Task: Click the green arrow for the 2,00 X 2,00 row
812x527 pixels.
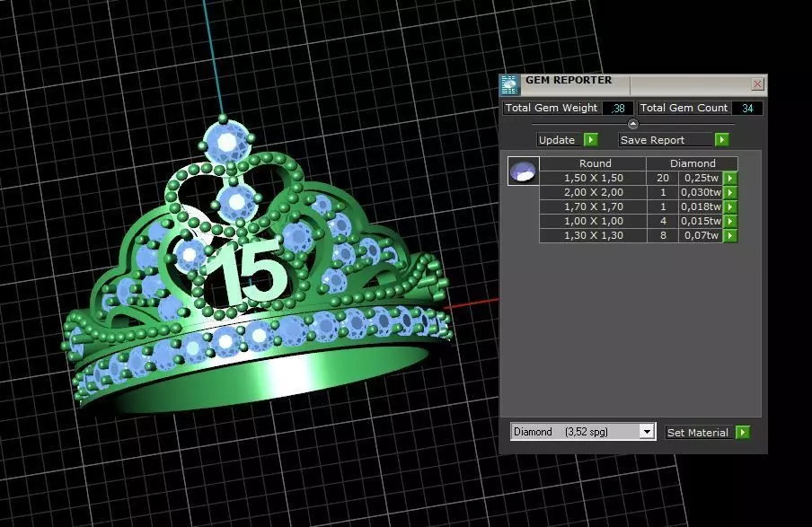Action: point(730,193)
